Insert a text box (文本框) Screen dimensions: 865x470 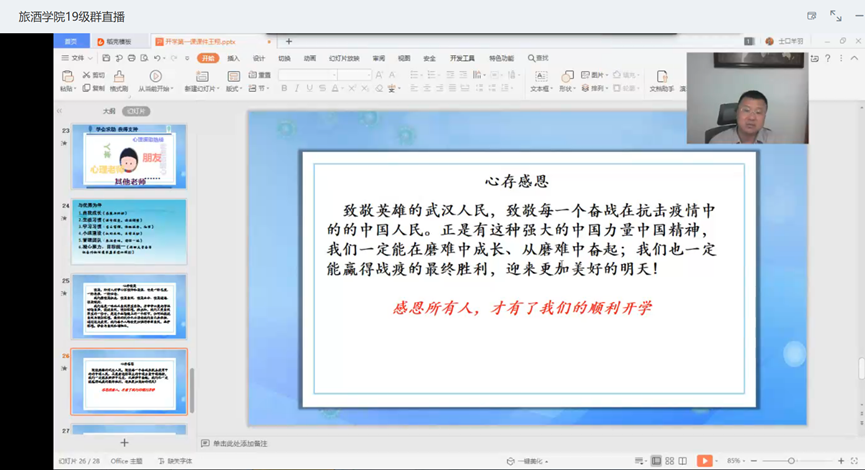click(x=539, y=77)
